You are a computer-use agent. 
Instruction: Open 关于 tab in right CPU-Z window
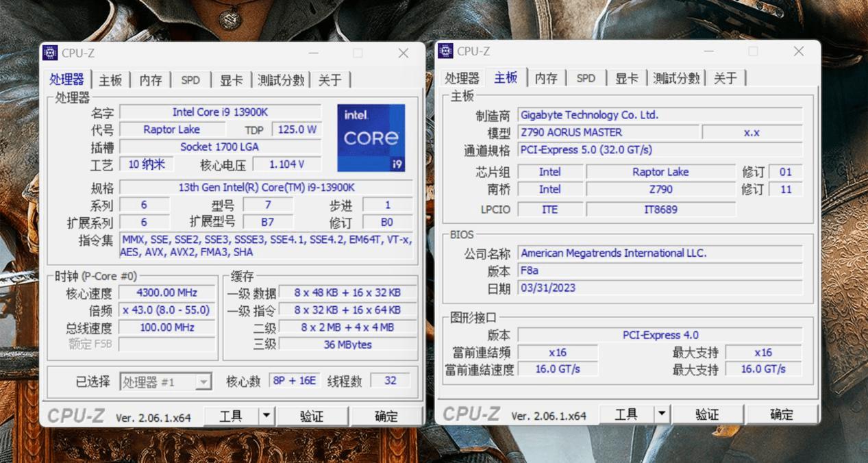pyautogui.click(x=725, y=78)
